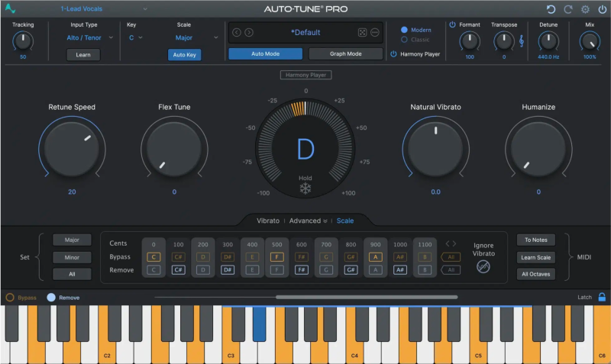Click the preset randomize dice icon
The height and width of the screenshot is (364, 611).
pyautogui.click(x=362, y=32)
